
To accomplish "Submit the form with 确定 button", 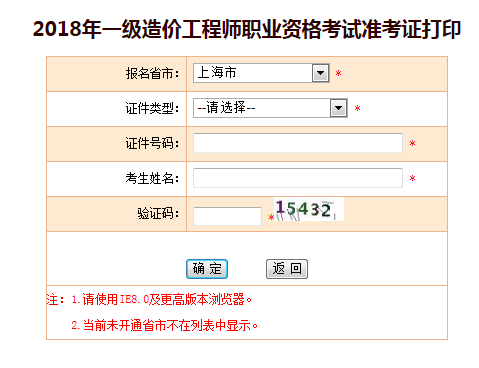I will tap(207, 269).
